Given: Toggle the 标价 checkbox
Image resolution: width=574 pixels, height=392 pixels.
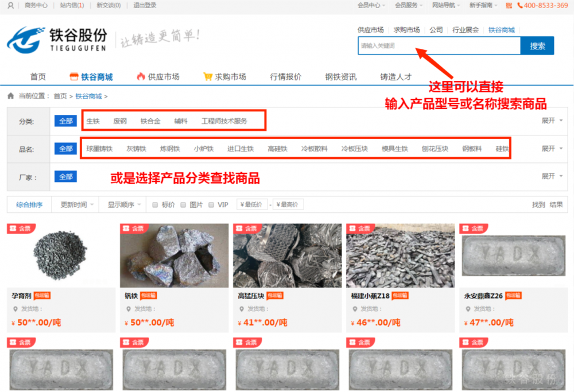Looking at the screenshot, I should (155, 205).
